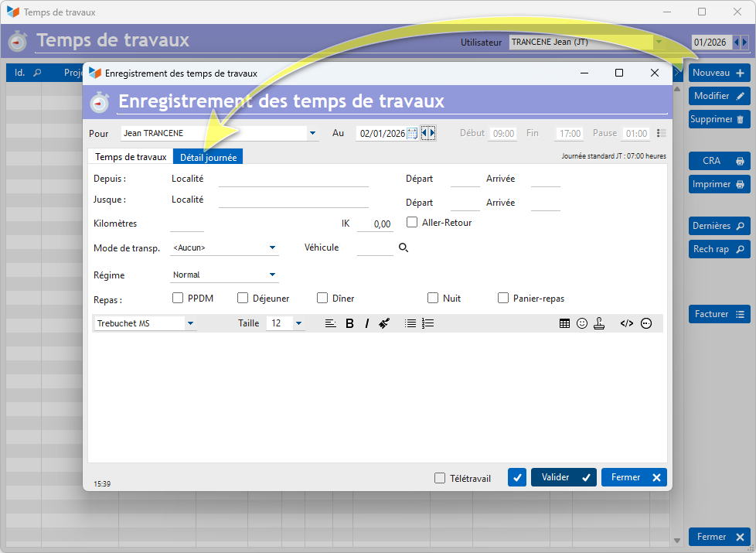Open the Régime Normal dropdown
This screenshot has width=756, height=553.
pos(272,275)
